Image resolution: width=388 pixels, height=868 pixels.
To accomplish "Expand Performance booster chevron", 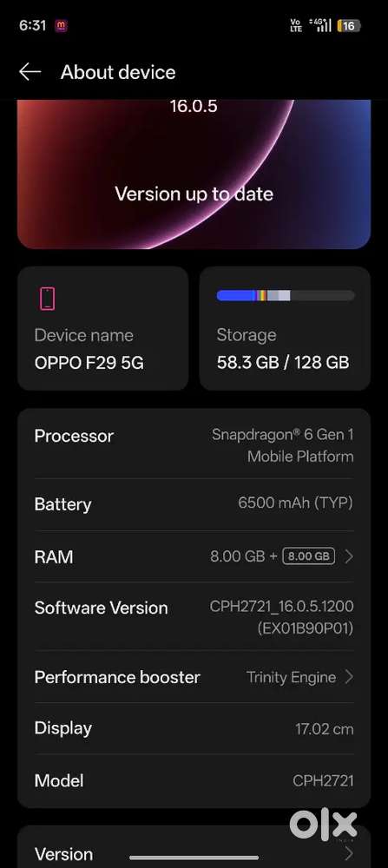I will click(349, 676).
